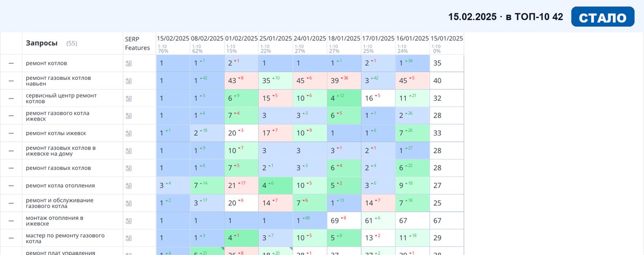The width and height of the screenshot is (644, 255).
Task: Click the dash icon beside 'ремонт котла отопления'
Action: coord(11,186)
